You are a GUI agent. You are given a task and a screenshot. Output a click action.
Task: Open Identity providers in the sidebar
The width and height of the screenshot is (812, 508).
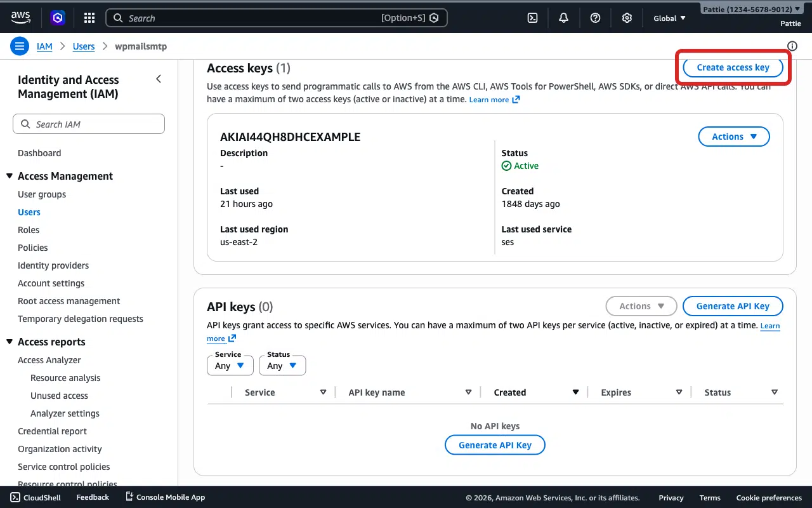tap(53, 265)
